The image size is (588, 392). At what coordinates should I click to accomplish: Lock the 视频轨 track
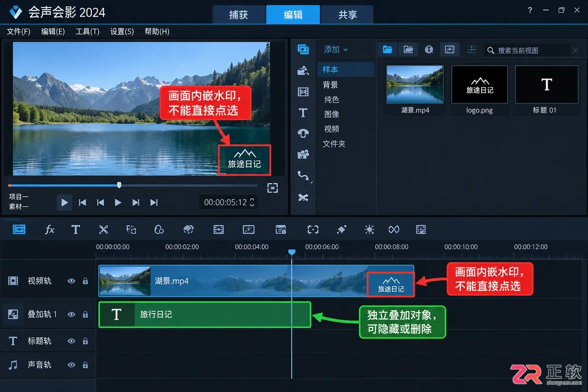[85, 281]
